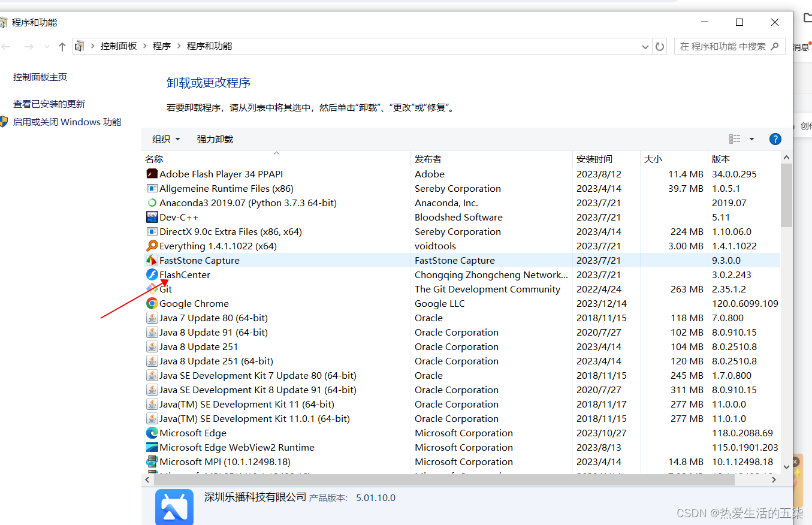Refresh the address bar location
Image resolution: width=812 pixels, height=525 pixels.
[x=660, y=46]
